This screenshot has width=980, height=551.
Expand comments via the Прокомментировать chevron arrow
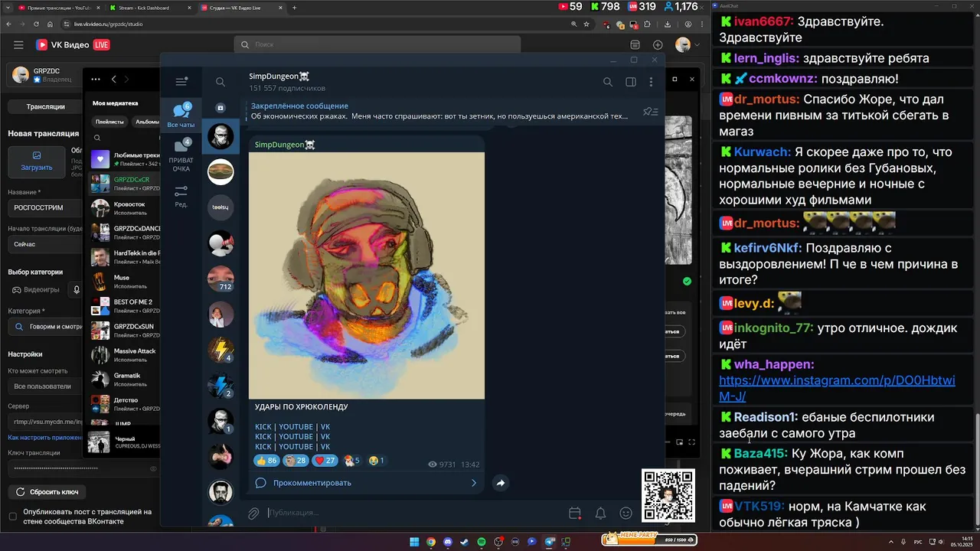pos(474,483)
